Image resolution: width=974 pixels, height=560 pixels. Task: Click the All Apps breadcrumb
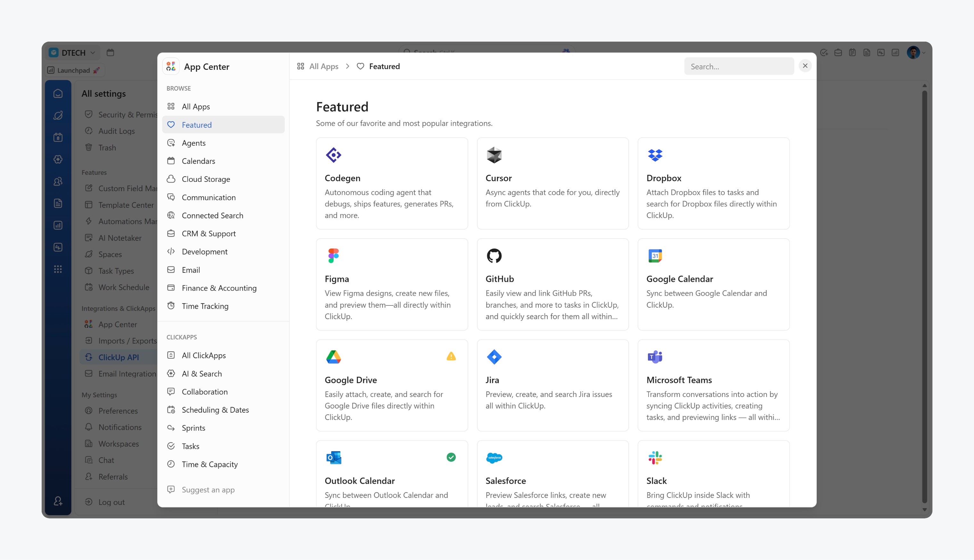(323, 66)
